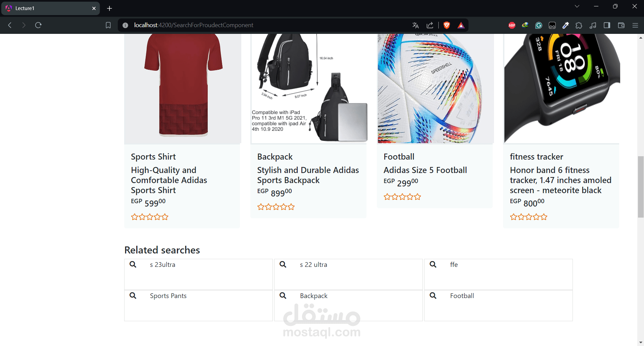Select 'Sports Pants' related search
Screen dimensions: 644x346
click(168, 296)
